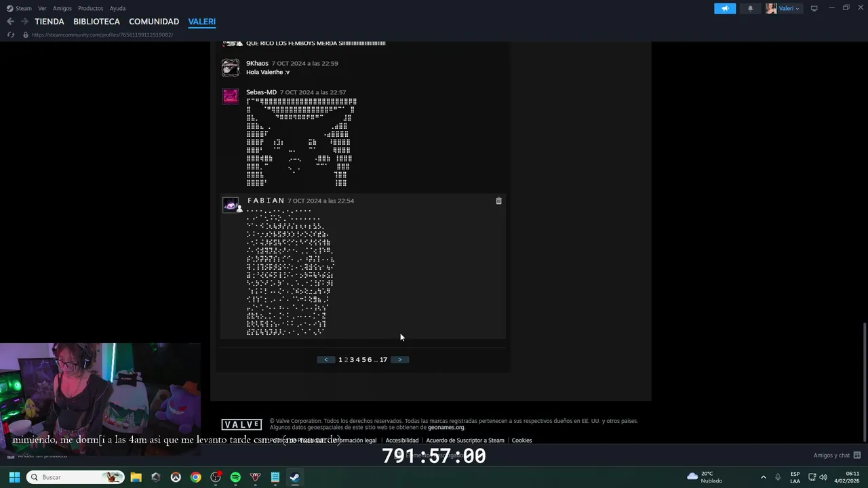
Task: Open F A B I A N profile name link
Action: point(266,201)
